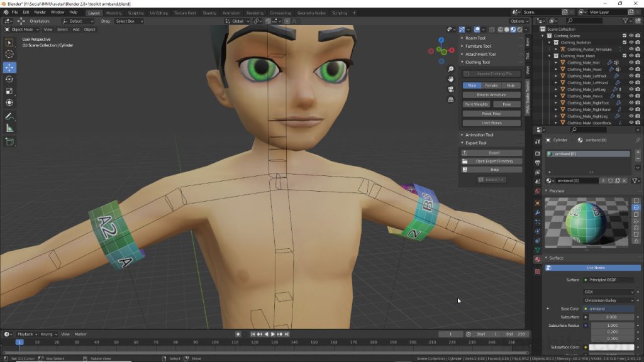
Task: Open the Render menu in the top bar
Action: click(x=41, y=11)
